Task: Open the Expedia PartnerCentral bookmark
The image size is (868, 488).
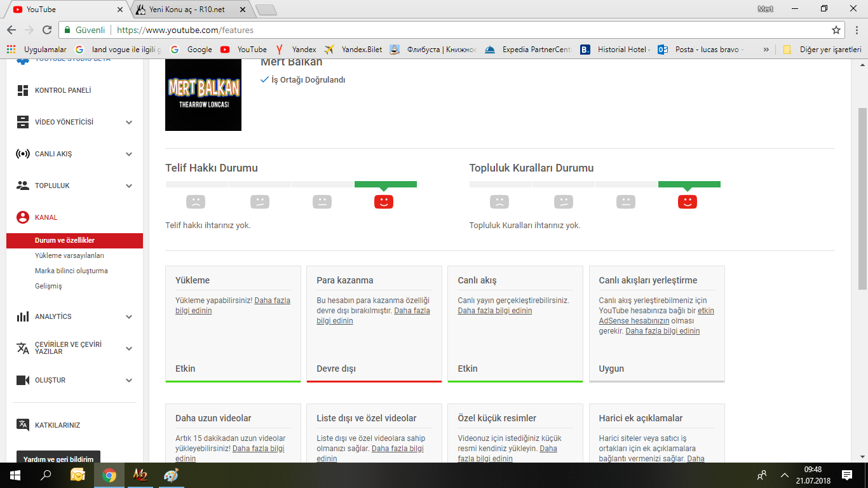Action: 528,50
